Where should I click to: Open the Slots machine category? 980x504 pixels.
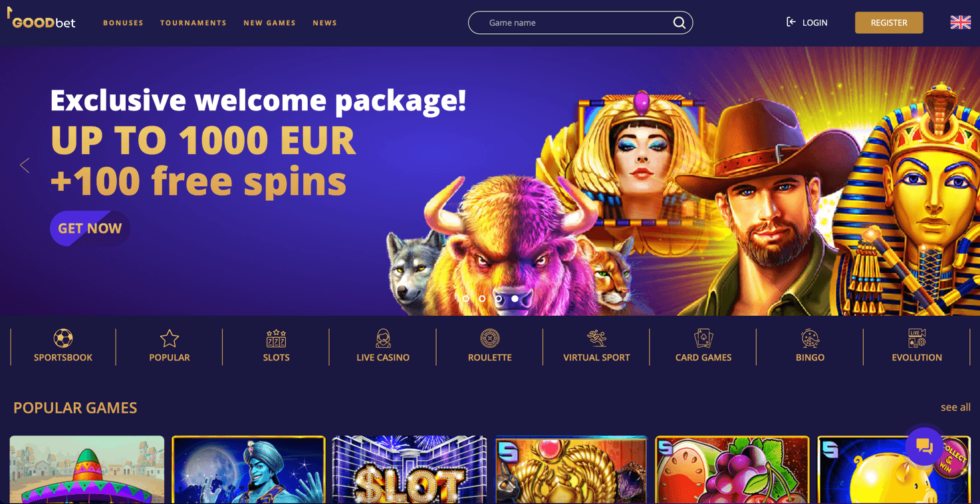coord(276,346)
